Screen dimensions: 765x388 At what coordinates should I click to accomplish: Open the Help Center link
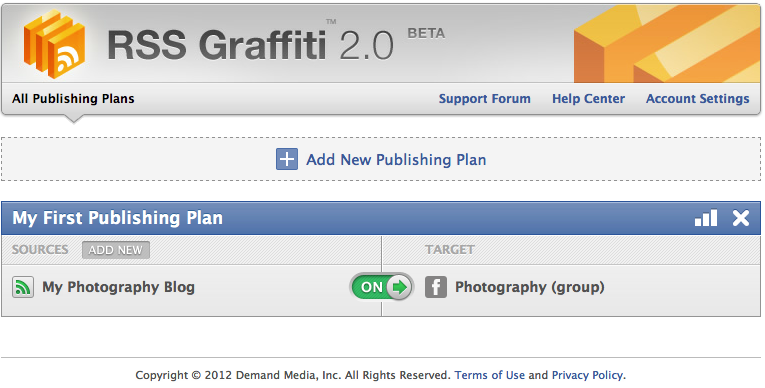click(588, 99)
